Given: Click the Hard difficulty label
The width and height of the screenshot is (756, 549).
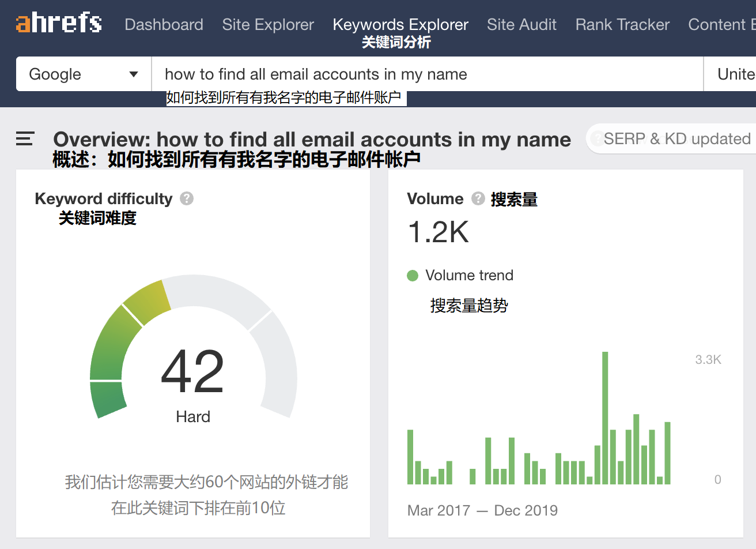Looking at the screenshot, I should click(x=193, y=416).
